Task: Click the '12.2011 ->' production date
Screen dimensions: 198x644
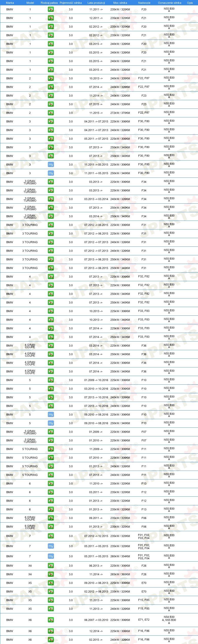Action: (x=96, y=18)
